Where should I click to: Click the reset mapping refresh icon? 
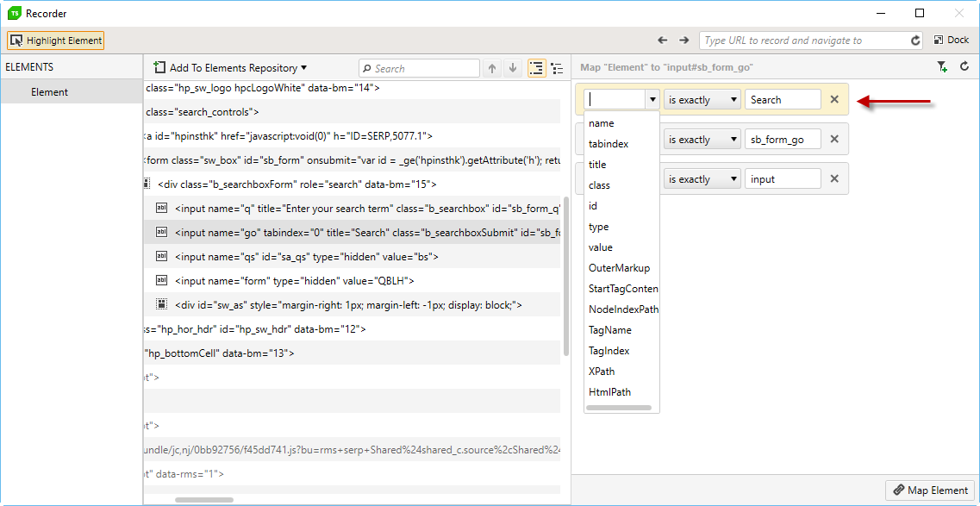pos(964,67)
